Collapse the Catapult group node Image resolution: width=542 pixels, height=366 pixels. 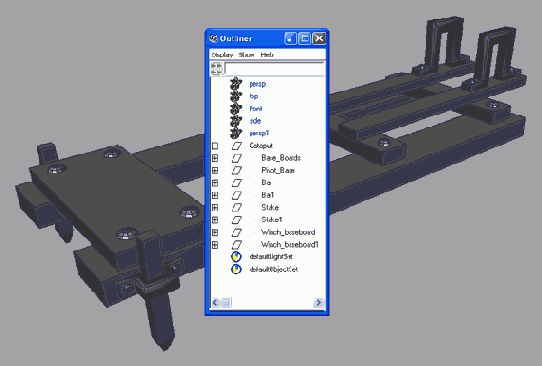coord(215,146)
